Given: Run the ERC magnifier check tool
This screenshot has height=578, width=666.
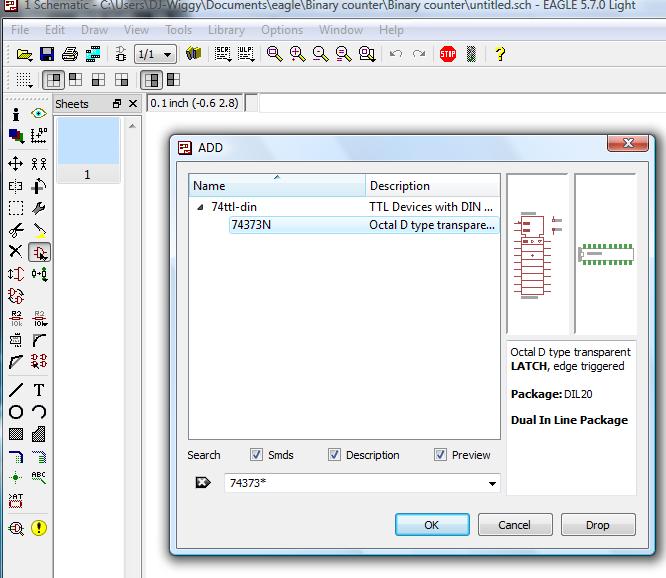Looking at the screenshot, I should tap(16, 528).
